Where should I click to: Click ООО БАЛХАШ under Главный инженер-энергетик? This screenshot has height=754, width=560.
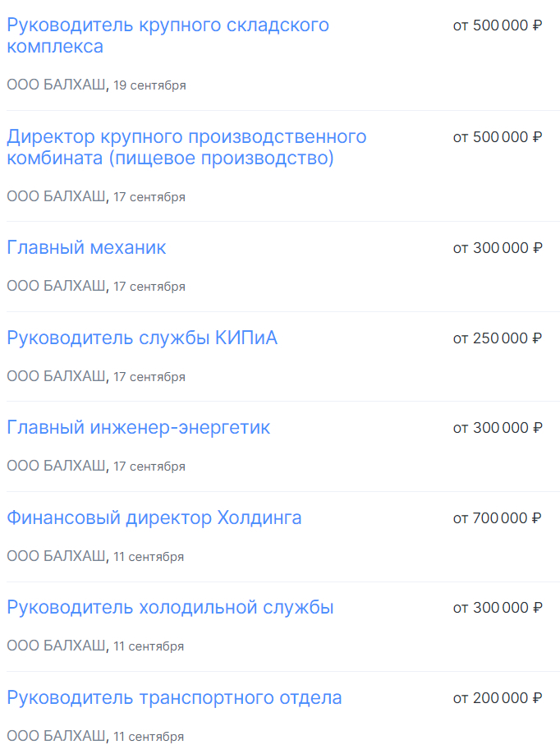point(56,466)
